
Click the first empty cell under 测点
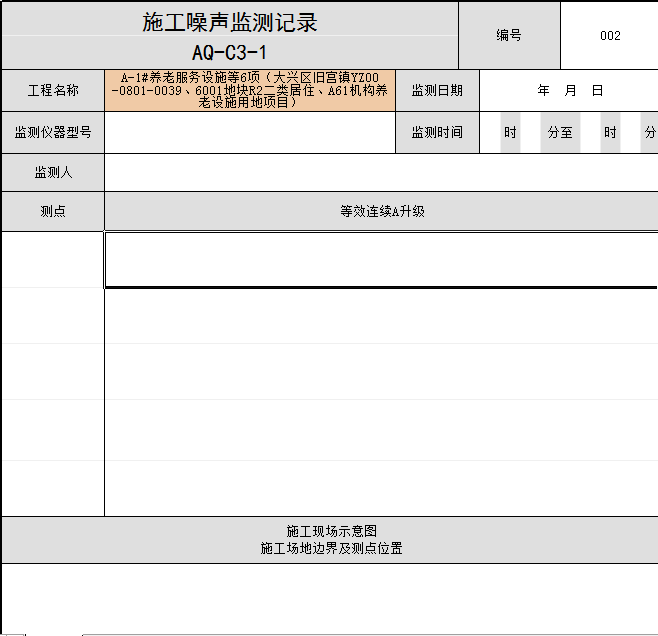[52, 260]
